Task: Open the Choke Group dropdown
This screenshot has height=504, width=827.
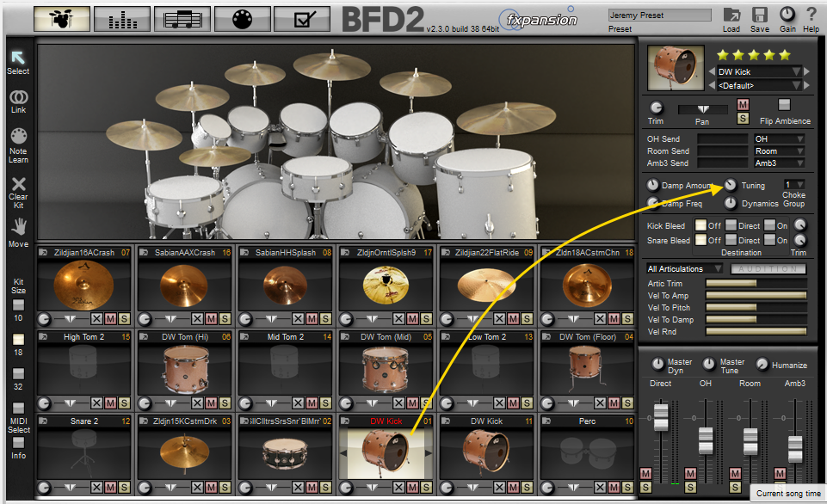Action: pos(793,185)
